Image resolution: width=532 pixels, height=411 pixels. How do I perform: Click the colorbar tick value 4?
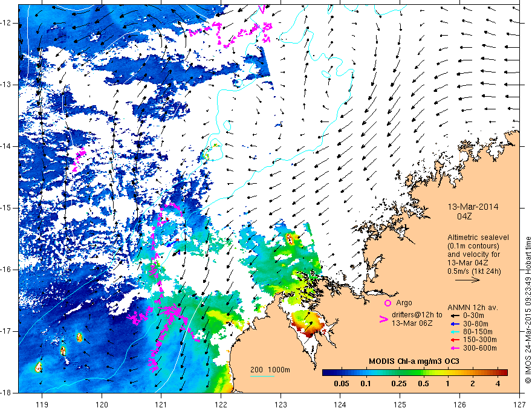(498, 384)
